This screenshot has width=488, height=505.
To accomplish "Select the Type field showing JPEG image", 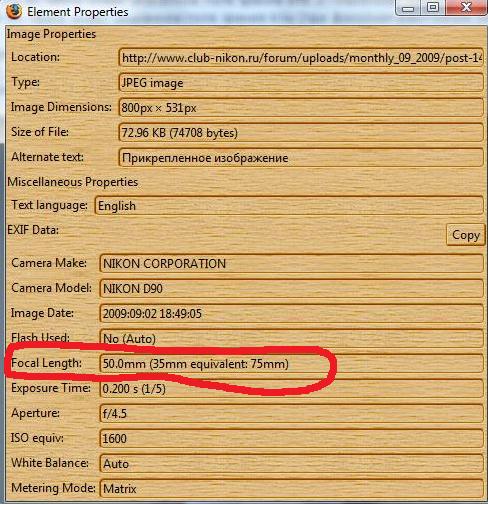I will tap(301, 83).
